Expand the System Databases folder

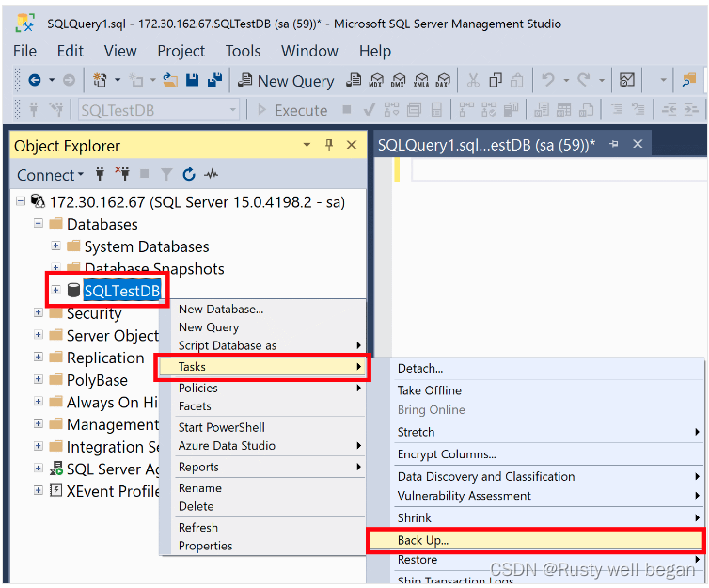pos(55,246)
